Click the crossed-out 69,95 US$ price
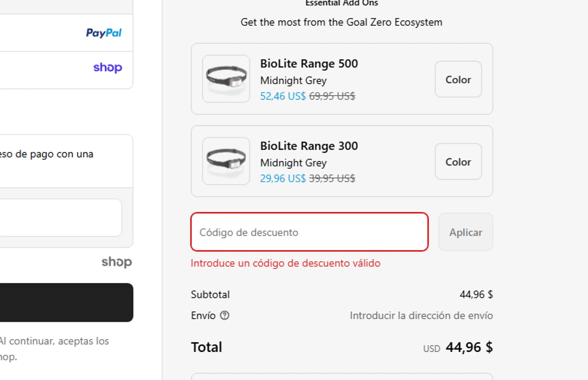 click(x=332, y=96)
